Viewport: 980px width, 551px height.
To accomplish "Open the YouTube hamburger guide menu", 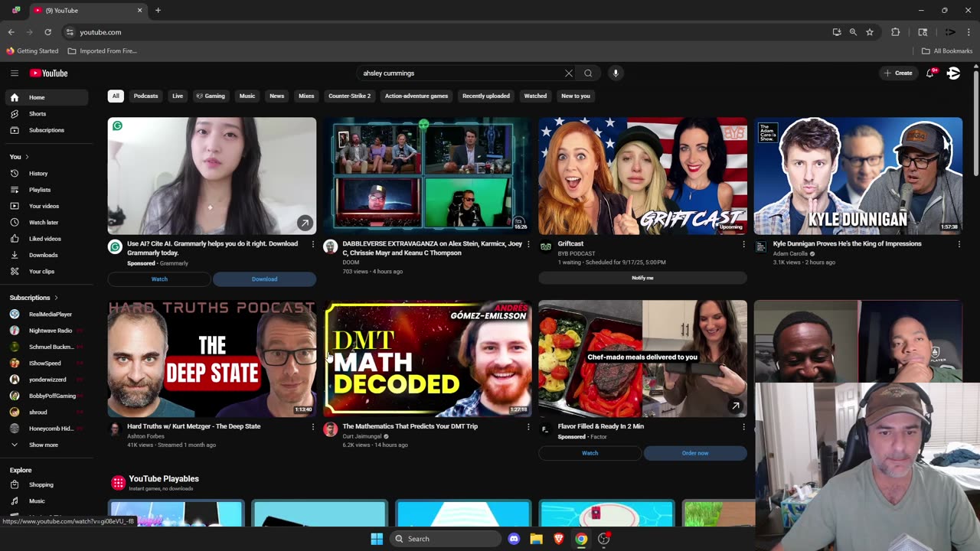I will pyautogui.click(x=15, y=73).
